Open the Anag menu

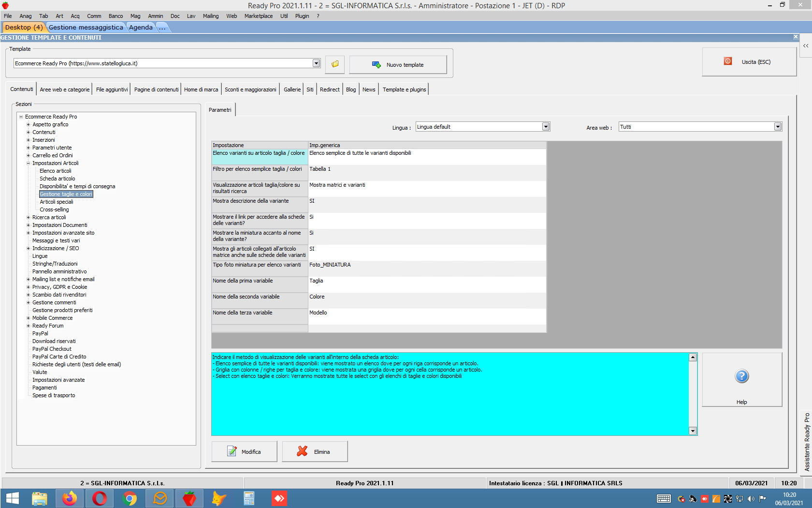point(26,16)
